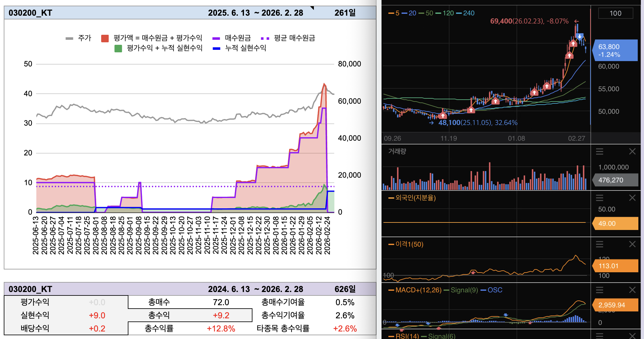
Task: Select the 평가수익 label cell
Action: click(35, 302)
